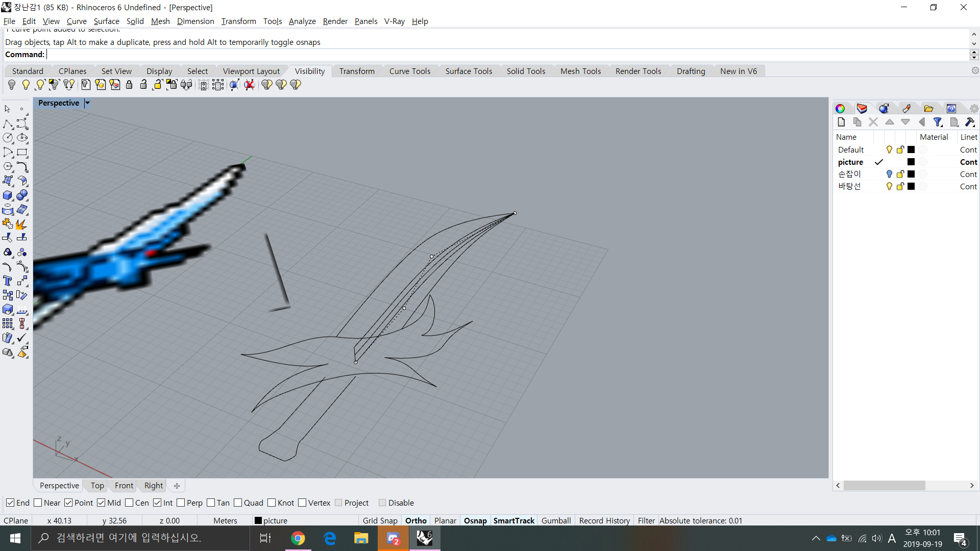This screenshot has width=980, height=551.
Task: Click the New Layer icon
Action: (x=841, y=122)
